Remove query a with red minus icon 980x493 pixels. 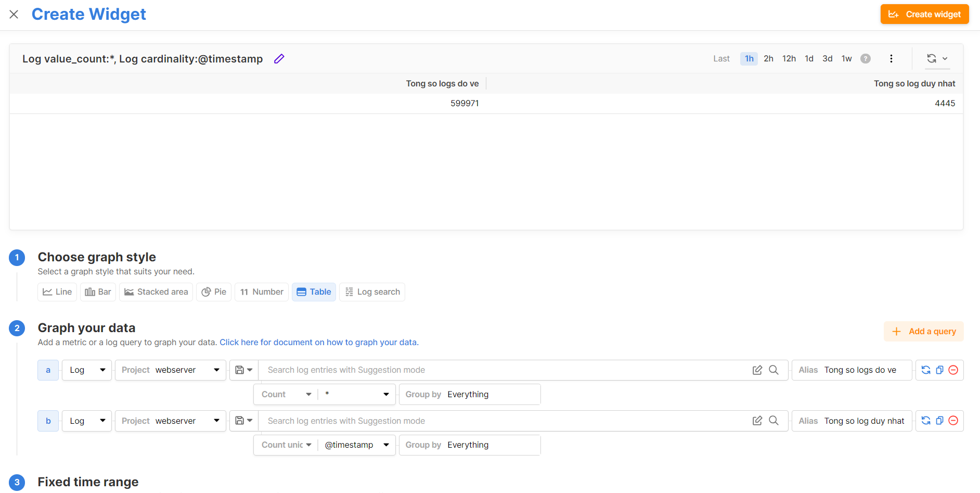pyautogui.click(x=953, y=370)
